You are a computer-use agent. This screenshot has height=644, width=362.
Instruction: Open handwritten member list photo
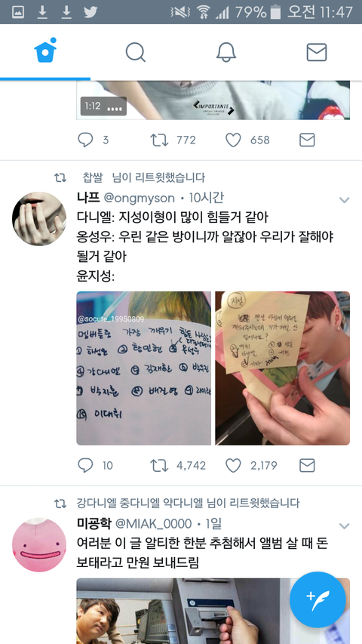point(143,368)
